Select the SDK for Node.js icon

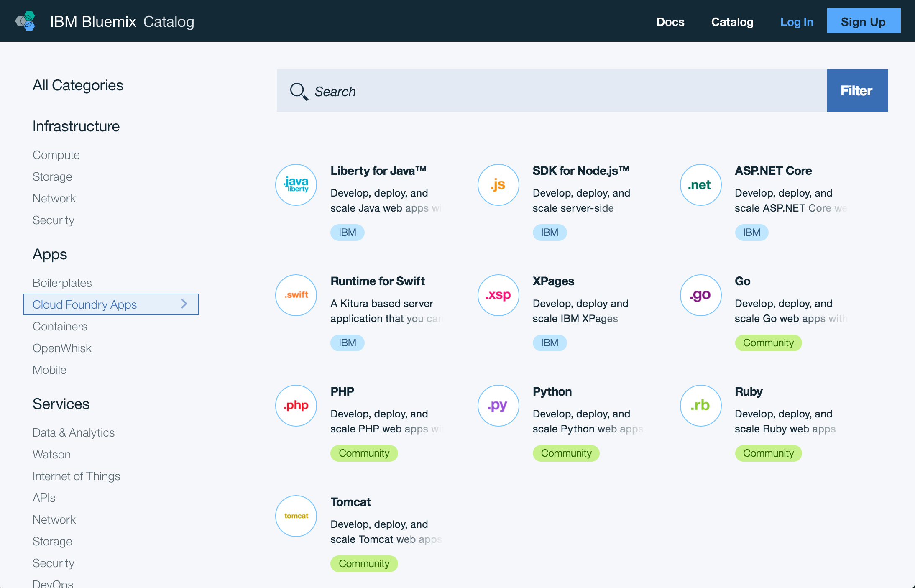pyautogui.click(x=498, y=185)
